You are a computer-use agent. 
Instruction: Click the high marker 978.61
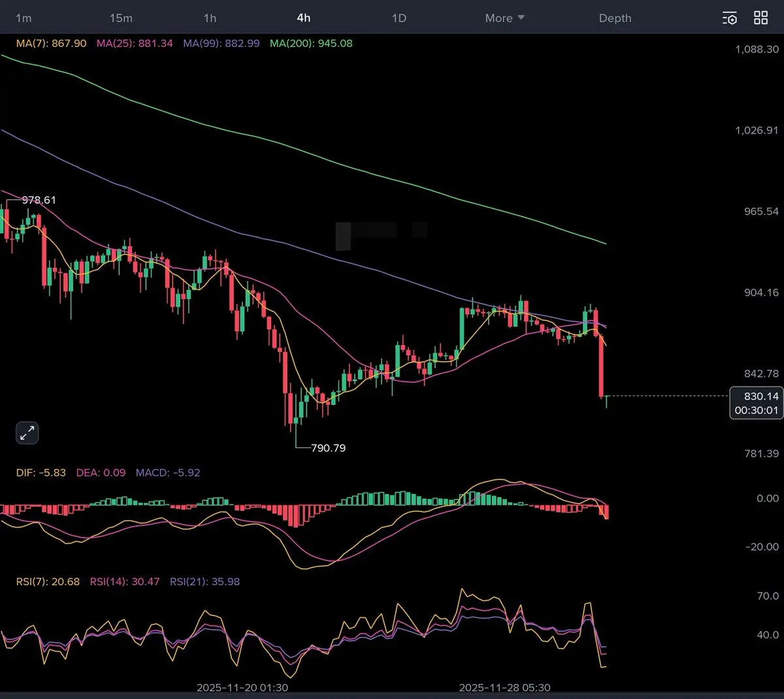pyautogui.click(x=39, y=200)
